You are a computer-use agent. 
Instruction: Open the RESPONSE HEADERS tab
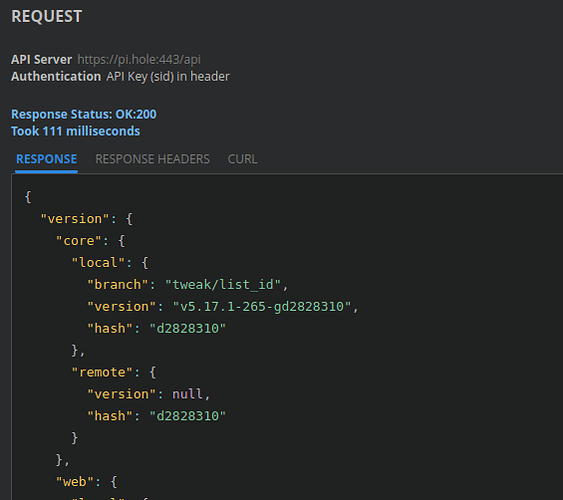[x=152, y=159]
